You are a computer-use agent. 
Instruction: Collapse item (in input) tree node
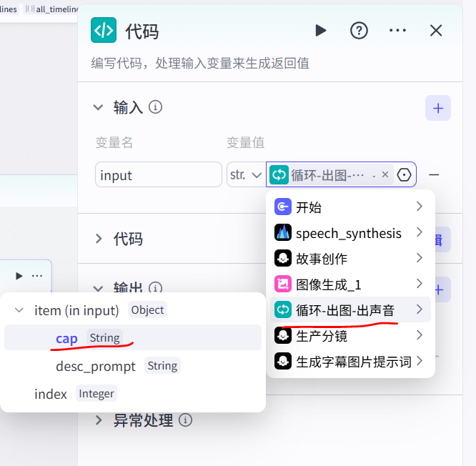pyautogui.click(x=19, y=310)
